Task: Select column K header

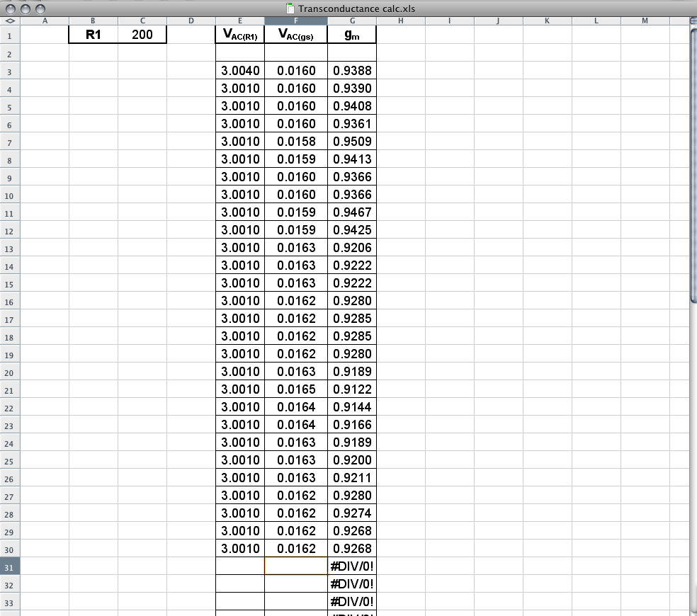Action: pos(548,21)
